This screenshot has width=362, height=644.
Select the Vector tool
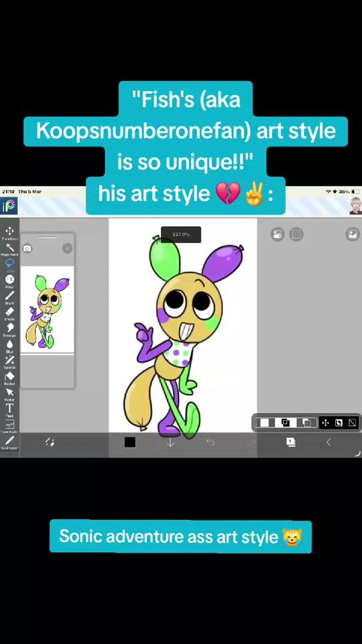click(x=9, y=394)
